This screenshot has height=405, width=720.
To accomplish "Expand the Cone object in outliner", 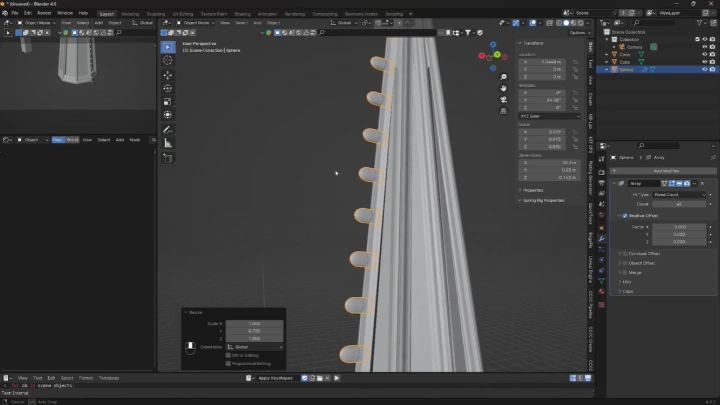I will click(607, 54).
